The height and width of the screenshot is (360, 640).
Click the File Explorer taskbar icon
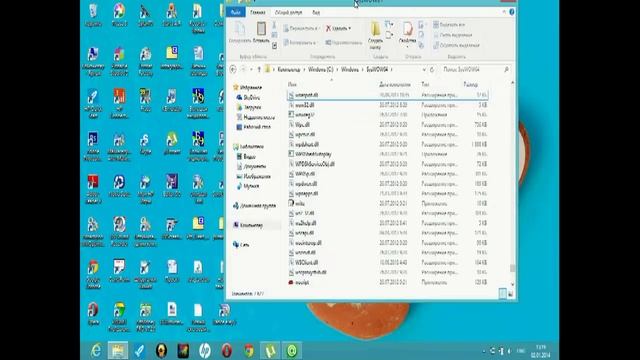pyautogui.click(x=118, y=350)
